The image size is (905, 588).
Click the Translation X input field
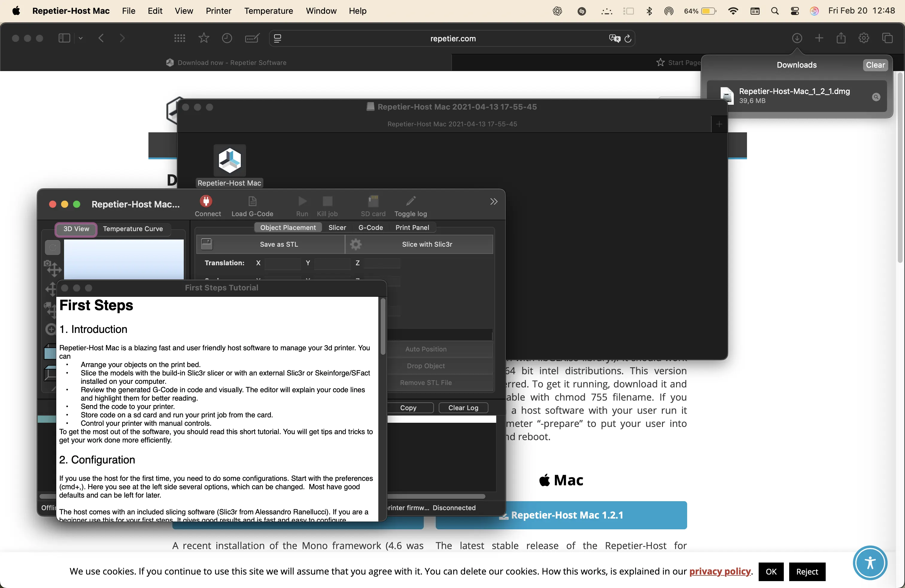(x=282, y=263)
